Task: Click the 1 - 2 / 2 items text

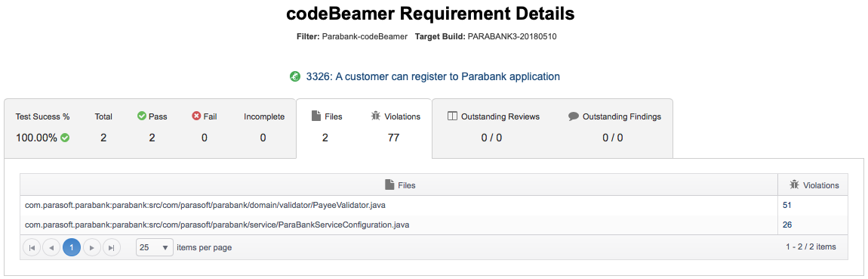Action: tap(811, 246)
